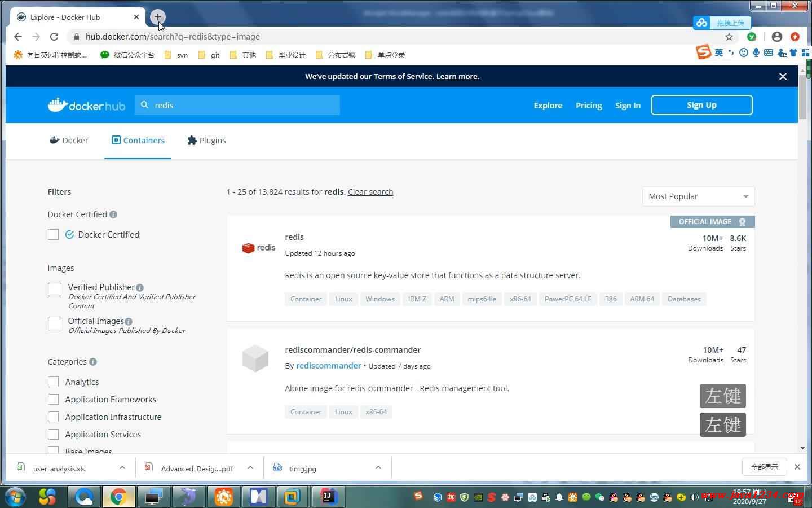Open Chrome from the taskbar
The image size is (812, 508).
point(118,497)
